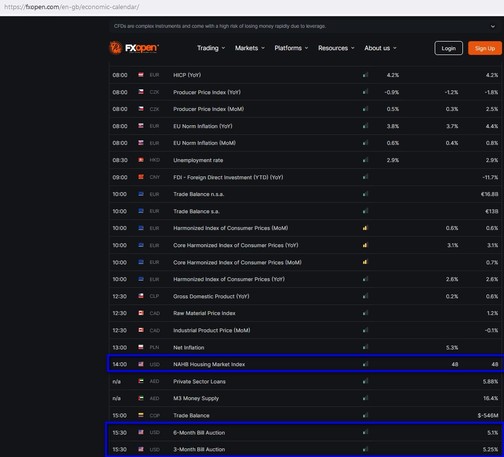This screenshot has height=457, width=504.
Task: Click the 16.4% M3 Money Supply value
Action: coord(491,398)
